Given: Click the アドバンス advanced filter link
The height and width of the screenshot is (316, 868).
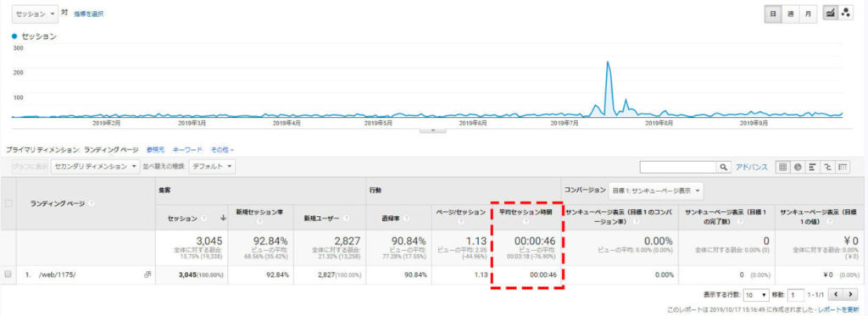Looking at the screenshot, I should [751, 167].
